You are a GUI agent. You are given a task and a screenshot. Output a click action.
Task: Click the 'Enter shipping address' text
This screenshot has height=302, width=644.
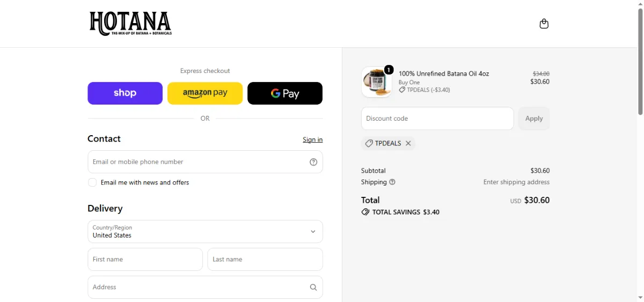pyautogui.click(x=516, y=182)
